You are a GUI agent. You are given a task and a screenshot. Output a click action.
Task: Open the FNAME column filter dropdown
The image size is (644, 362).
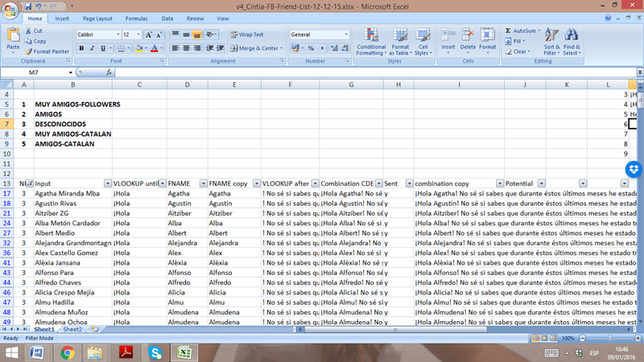tap(200, 183)
